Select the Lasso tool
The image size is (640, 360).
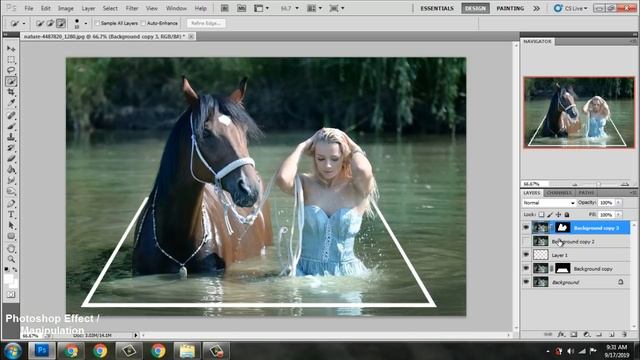pos(11,71)
